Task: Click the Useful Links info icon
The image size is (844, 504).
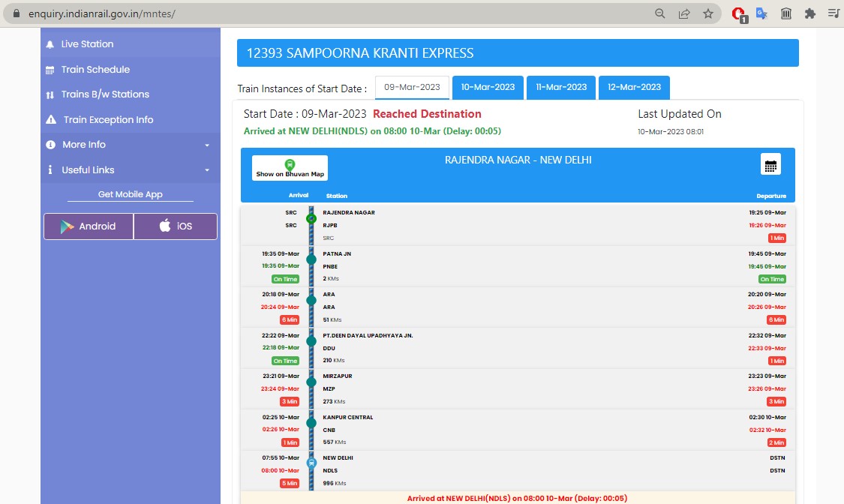Action: [x=50, y=170]
